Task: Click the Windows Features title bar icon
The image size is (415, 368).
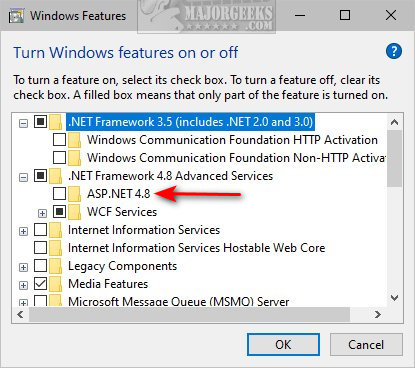Action: [x=16, y=16]
